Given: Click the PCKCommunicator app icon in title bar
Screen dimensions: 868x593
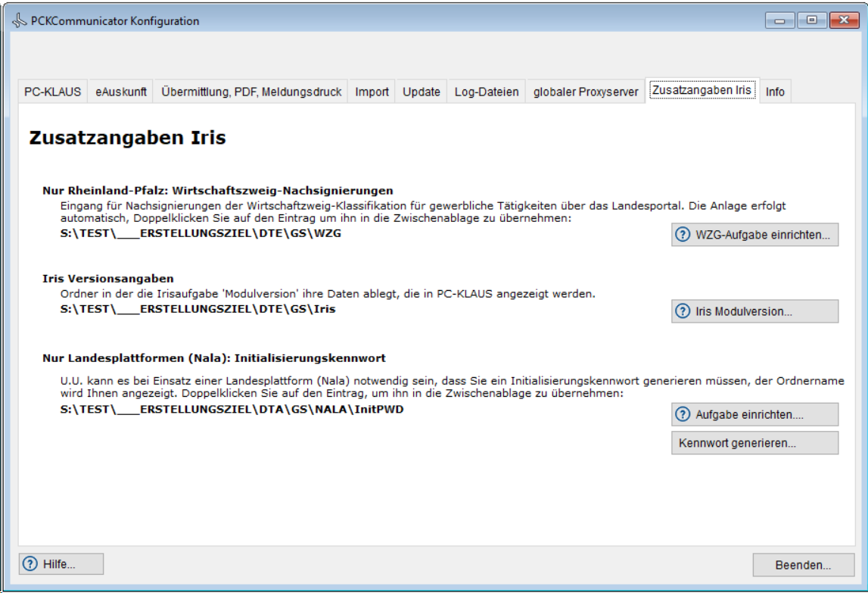Looking at the screenshot, I should pos(19,21).
